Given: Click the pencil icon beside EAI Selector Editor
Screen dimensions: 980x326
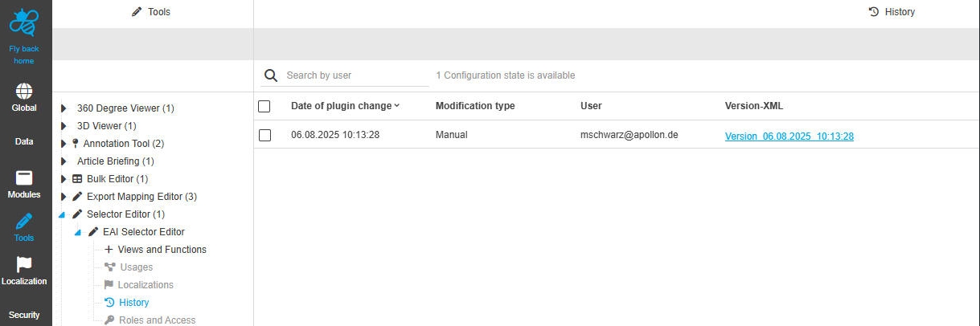Looking at the screenshot, I should pyautogui.click(x=93, y=232).
